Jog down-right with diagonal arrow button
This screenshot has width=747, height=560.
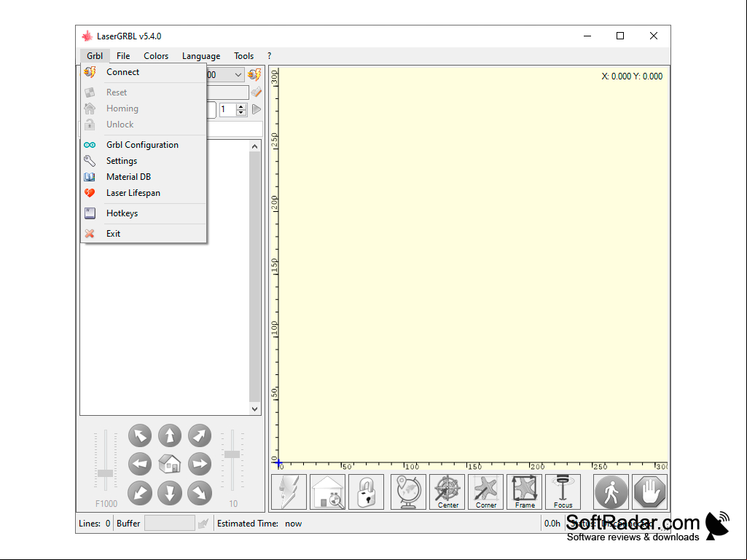(x=200, y=493)
